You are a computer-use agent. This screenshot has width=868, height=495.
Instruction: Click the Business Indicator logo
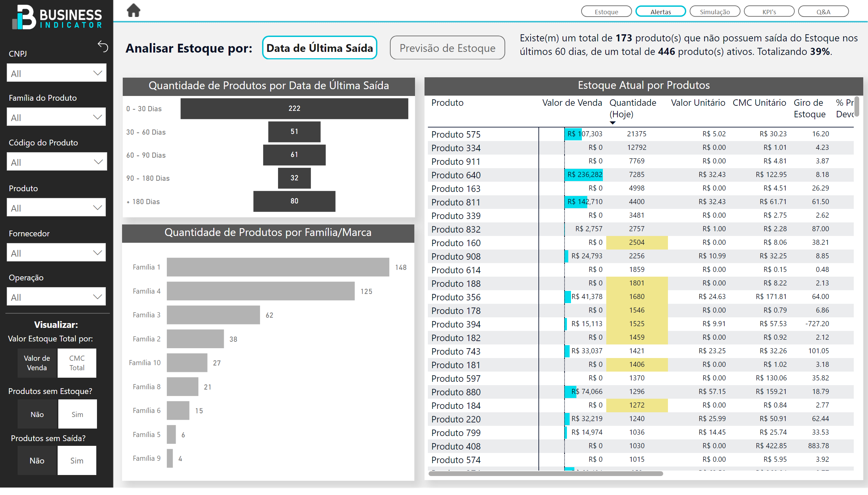[x=57, y=17]
